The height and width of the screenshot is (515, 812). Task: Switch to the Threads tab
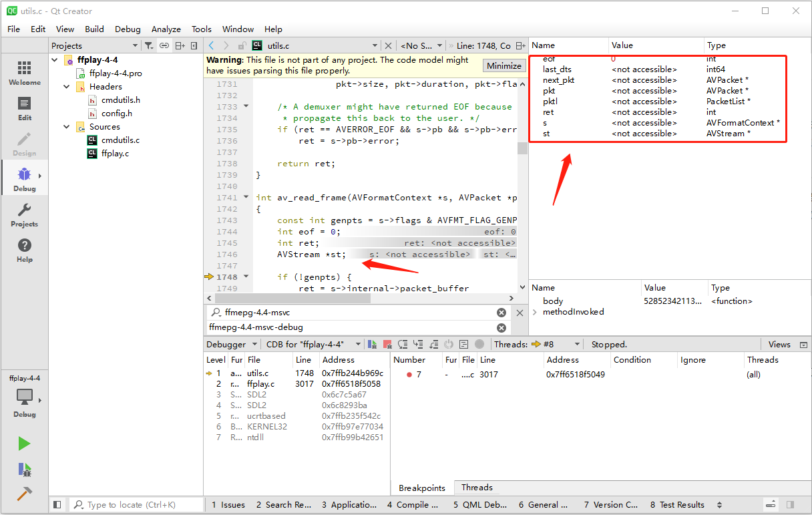tap(477, 488)
